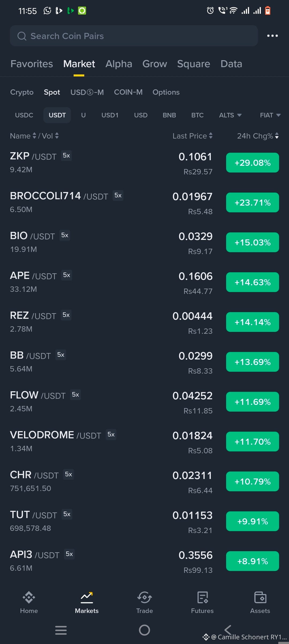Select the BTC quote filter
This screenshot has width=289, height=644.
click(x=197, y=115)
